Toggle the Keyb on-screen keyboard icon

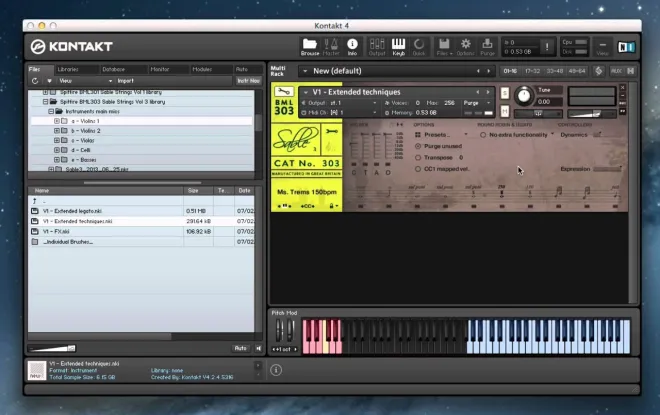pos(398,46)
